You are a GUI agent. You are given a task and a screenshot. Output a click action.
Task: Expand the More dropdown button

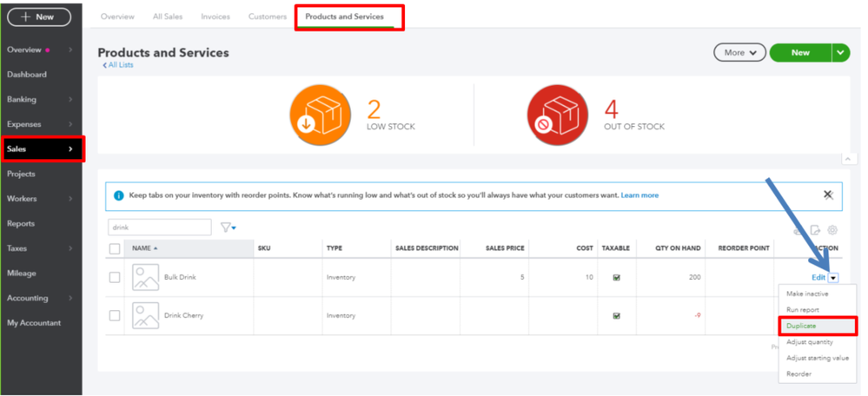[740, 53]
